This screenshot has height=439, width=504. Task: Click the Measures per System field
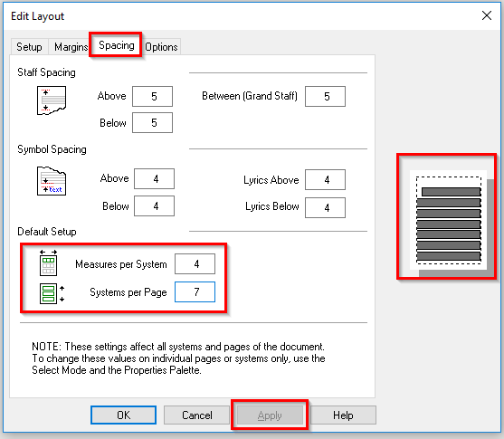click(x=195, y=264)
